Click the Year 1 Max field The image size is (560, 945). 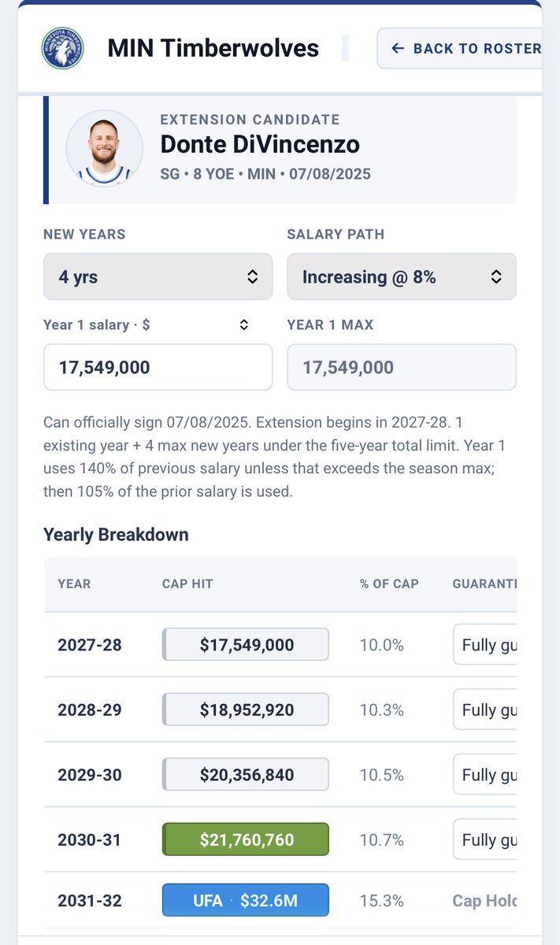[402, 367]
